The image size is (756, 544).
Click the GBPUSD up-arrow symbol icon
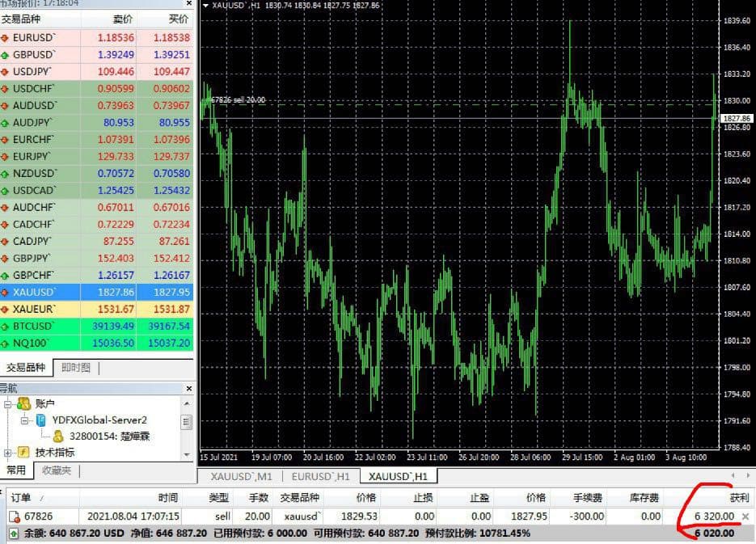point(5,55)
